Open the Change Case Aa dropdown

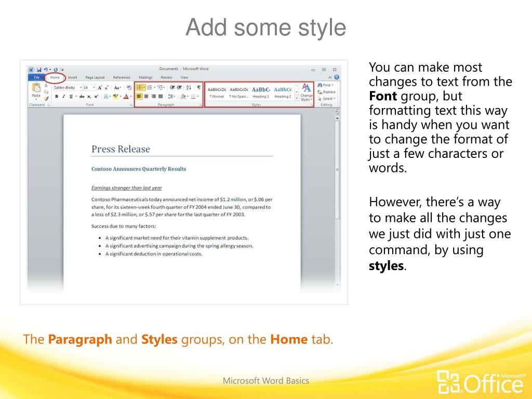[117, 87]
